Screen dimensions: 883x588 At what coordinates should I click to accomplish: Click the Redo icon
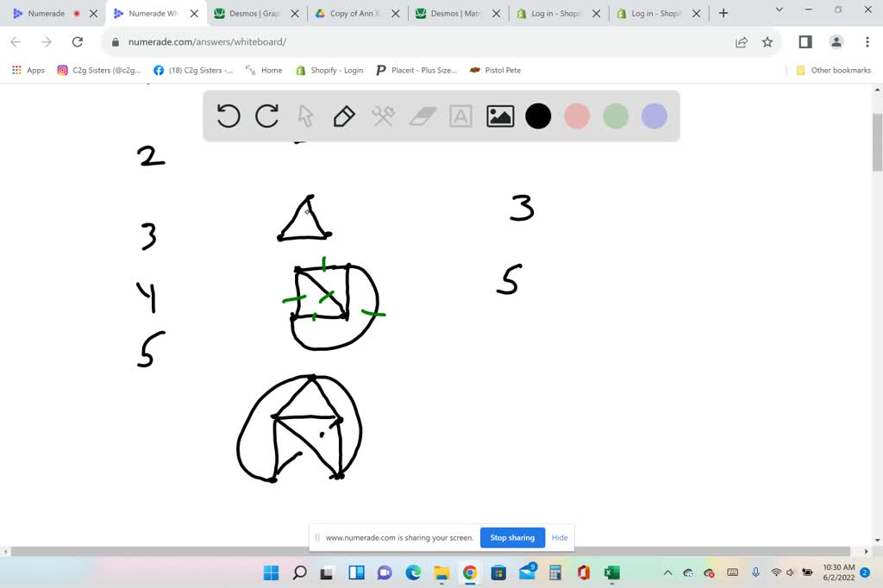click(266, 116)
